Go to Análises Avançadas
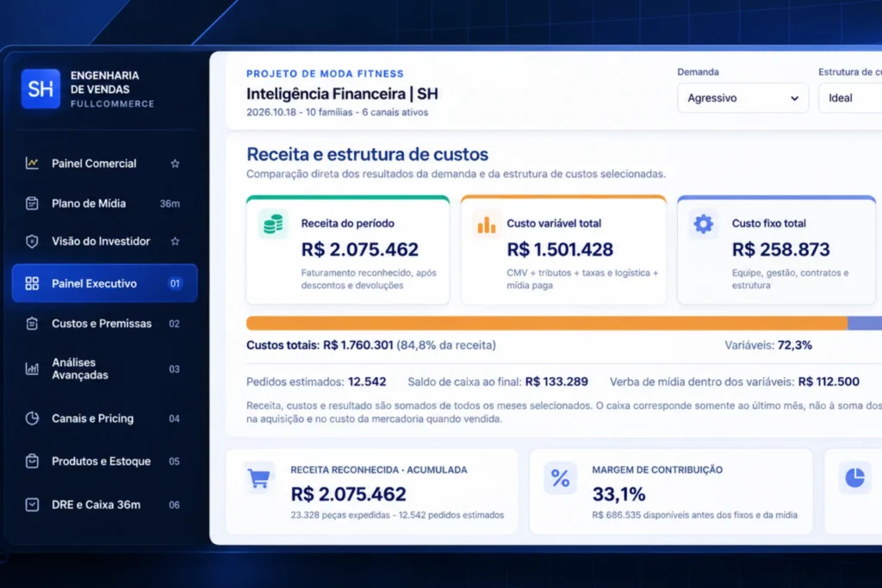 tap(104, 368)
